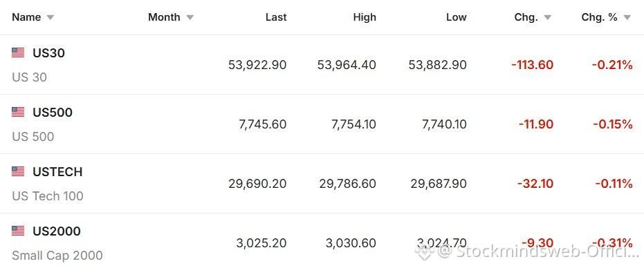This screenshot has width=644, height=268.
Task: Click the US flag icon beside US30
Action: coord(18,52)
